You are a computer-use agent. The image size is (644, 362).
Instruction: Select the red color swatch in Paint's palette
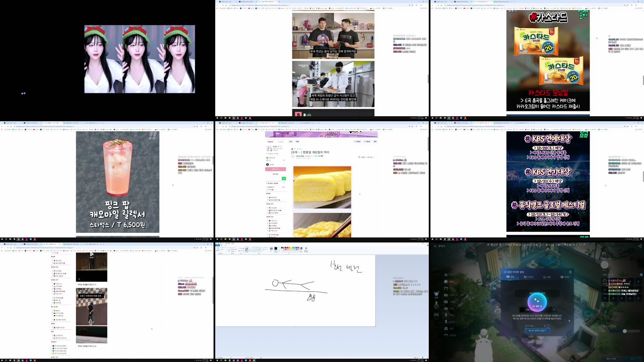(x=287, y=248)
